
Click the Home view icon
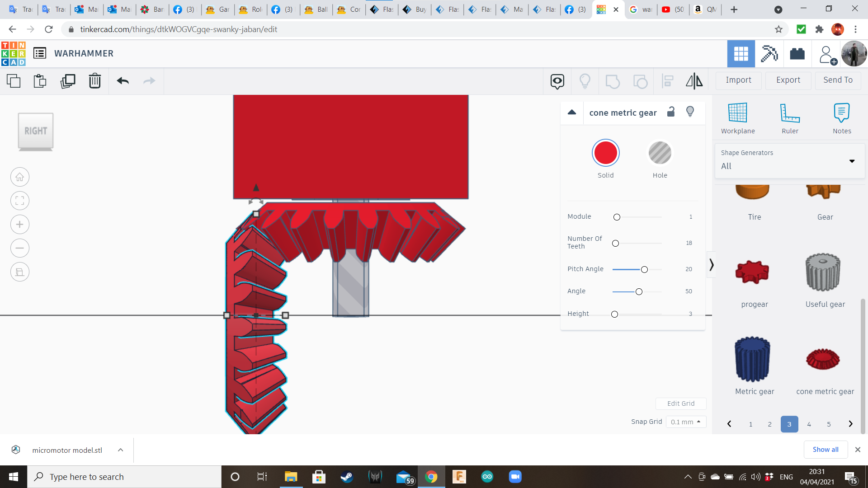(20, 177)
